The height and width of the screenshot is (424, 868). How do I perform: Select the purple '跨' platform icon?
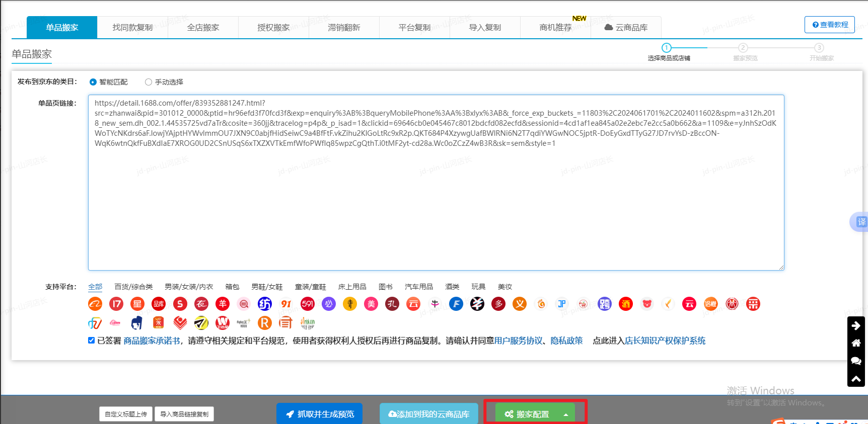click(605, 304)
